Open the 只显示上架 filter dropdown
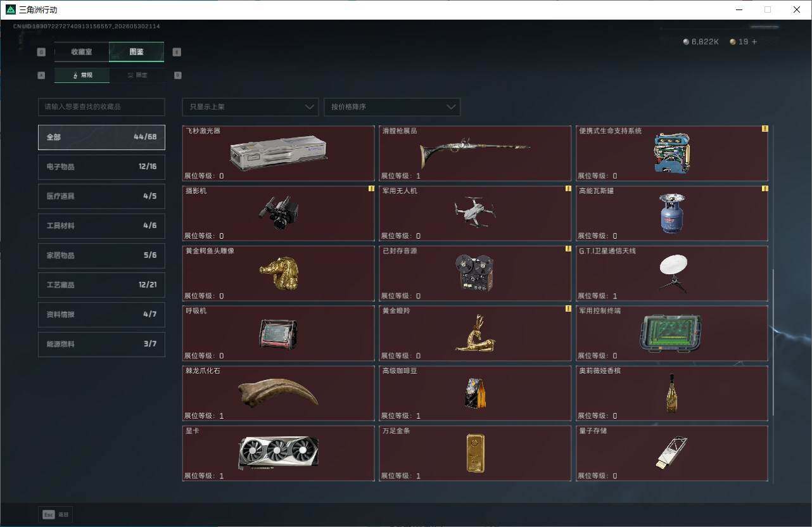Image resolution: width=812 pixels, height=527 pixels. tap(250, 106)
